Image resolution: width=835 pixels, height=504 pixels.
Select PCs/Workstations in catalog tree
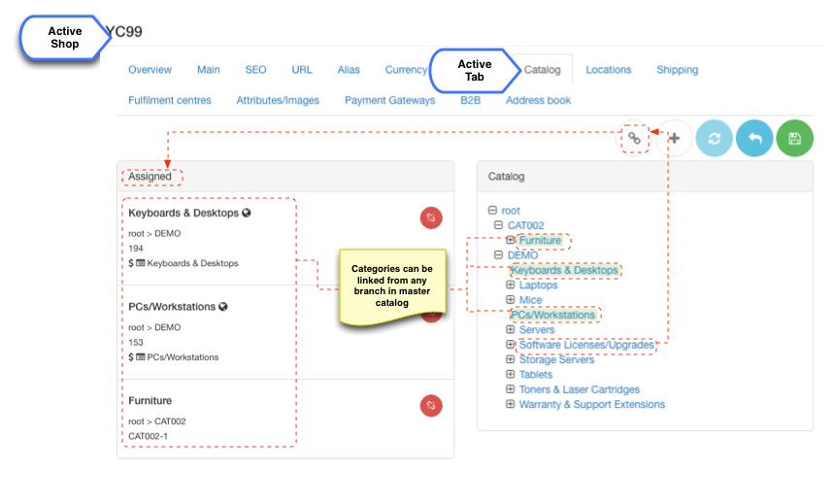coord(552,315)
